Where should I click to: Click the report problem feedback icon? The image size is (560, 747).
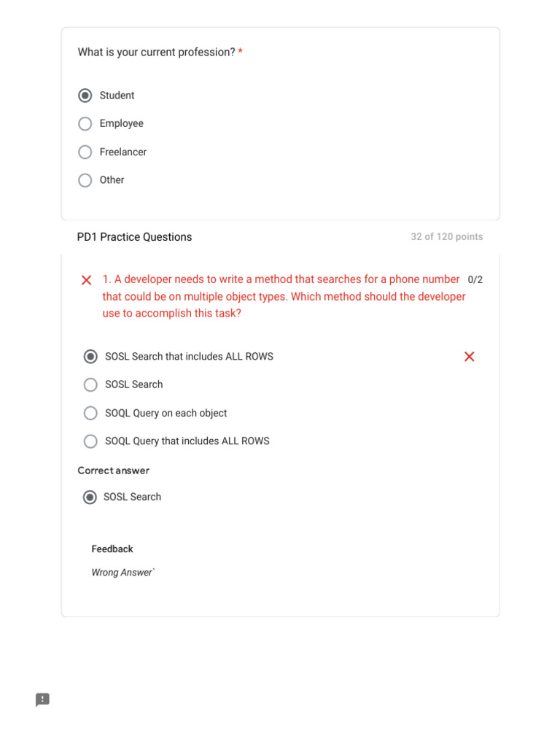42,700
